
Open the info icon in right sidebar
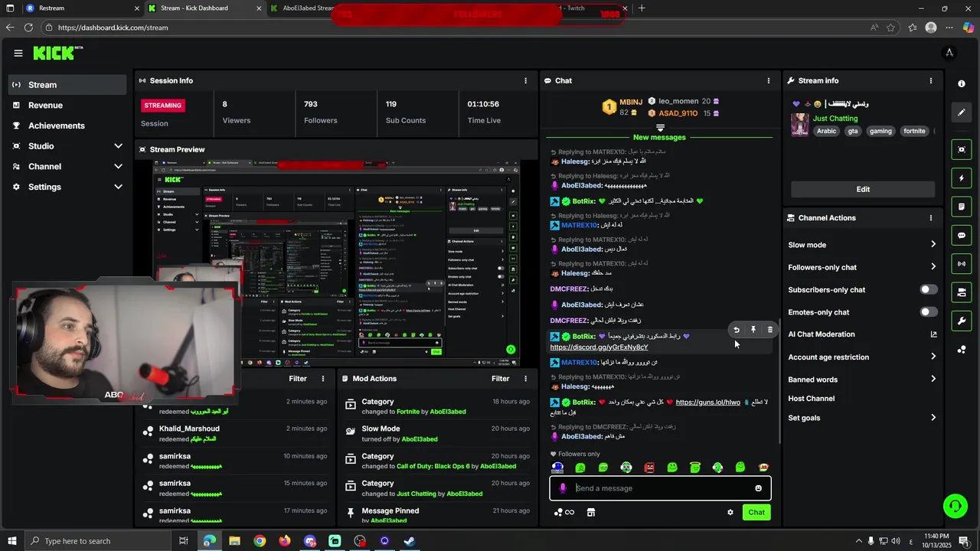point(962,83)
